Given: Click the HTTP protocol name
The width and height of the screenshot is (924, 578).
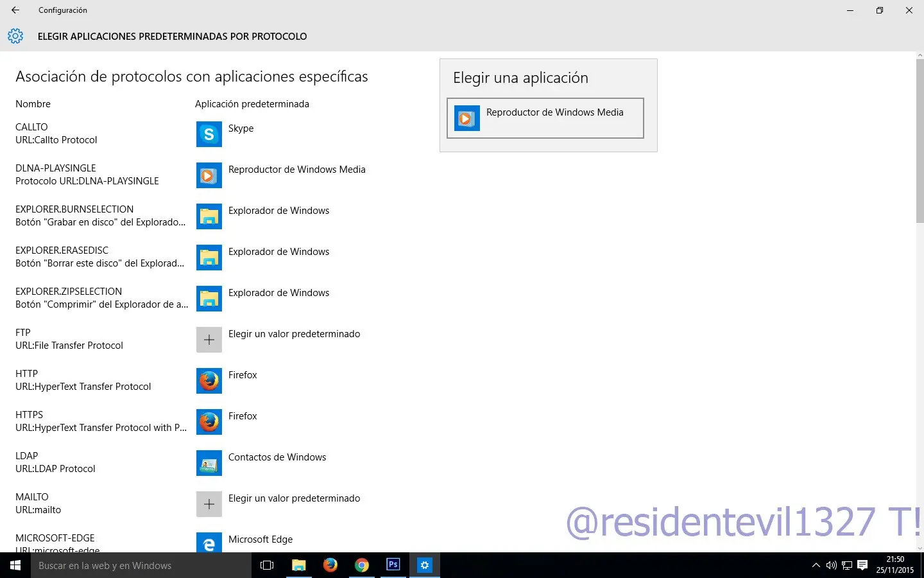Looking at the screenshot, I should click(x=27, y=374).
